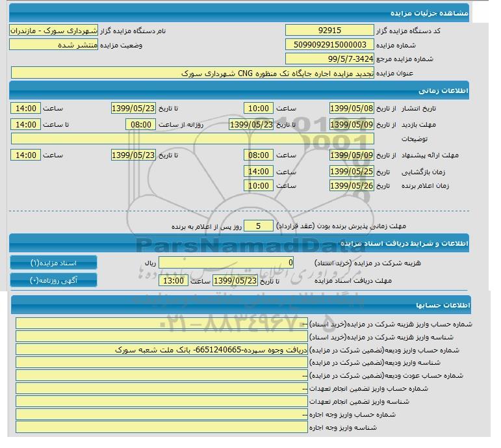This screenshot has height=448, width=501.
Task: Click the ریال currency label
Action: tap(150, 263)
